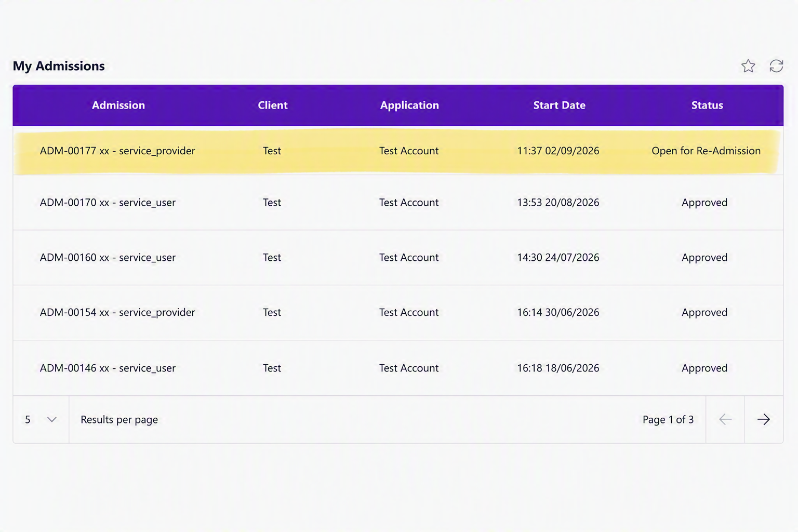Sort by the Status column header
This screenshot has width=798, height=532.
tap(707, 105)
